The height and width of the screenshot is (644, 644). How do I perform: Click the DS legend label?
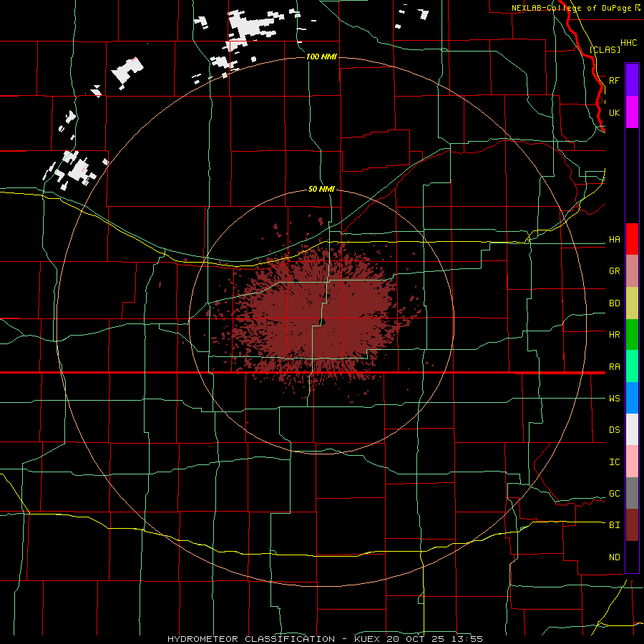(x=614, y=430)
